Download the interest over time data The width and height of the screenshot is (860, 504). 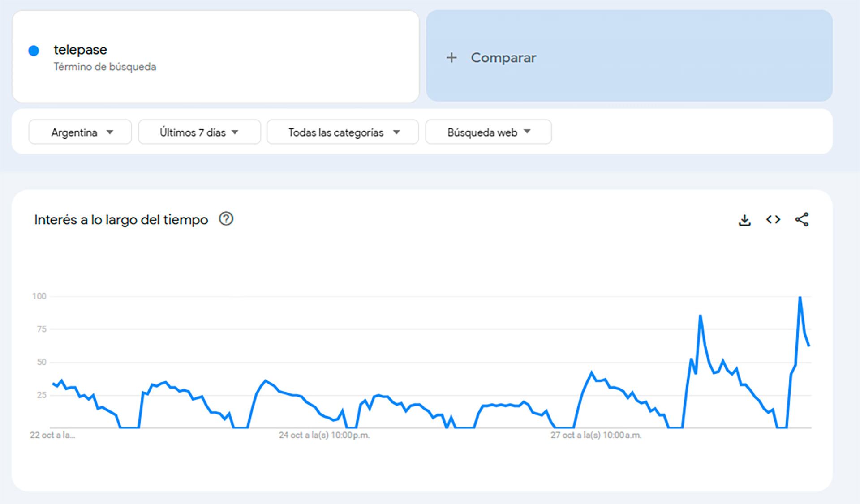[x=745, y=219]
